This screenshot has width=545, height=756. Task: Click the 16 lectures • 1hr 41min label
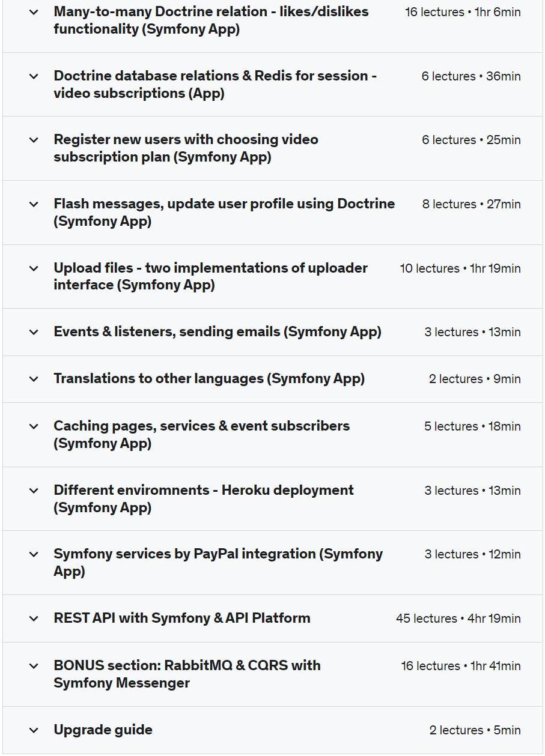[460, 666]
